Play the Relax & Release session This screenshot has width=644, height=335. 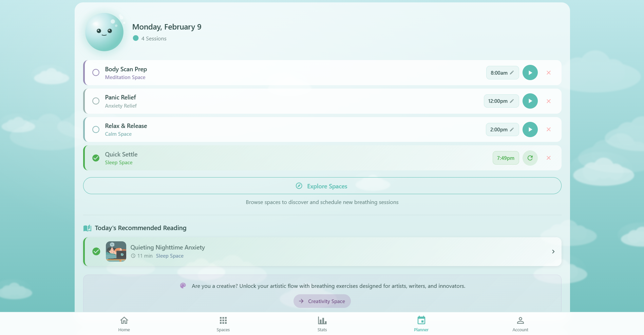tap(530, 130)
